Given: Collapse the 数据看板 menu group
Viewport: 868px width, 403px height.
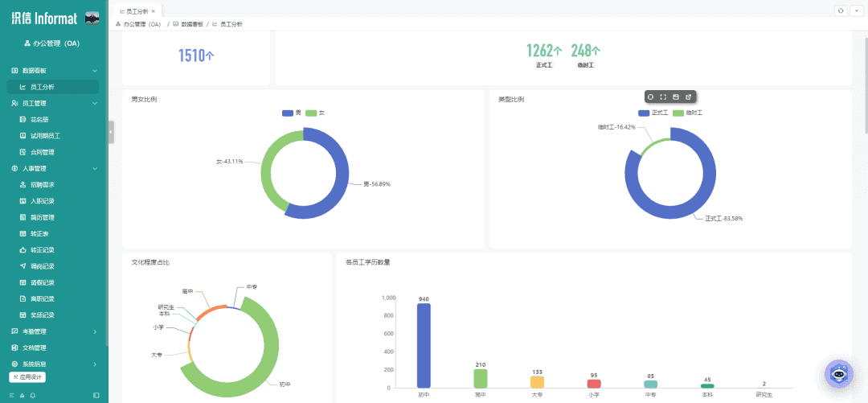Looking at the screenshot, I should pyautogui.click(x=55, y=71).
